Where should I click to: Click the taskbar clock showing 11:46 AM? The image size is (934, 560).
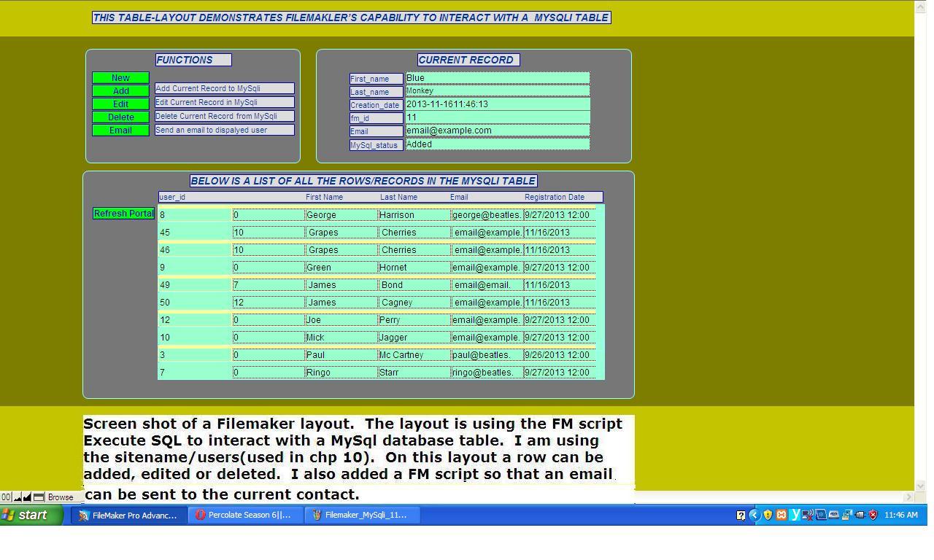(901, 515)
